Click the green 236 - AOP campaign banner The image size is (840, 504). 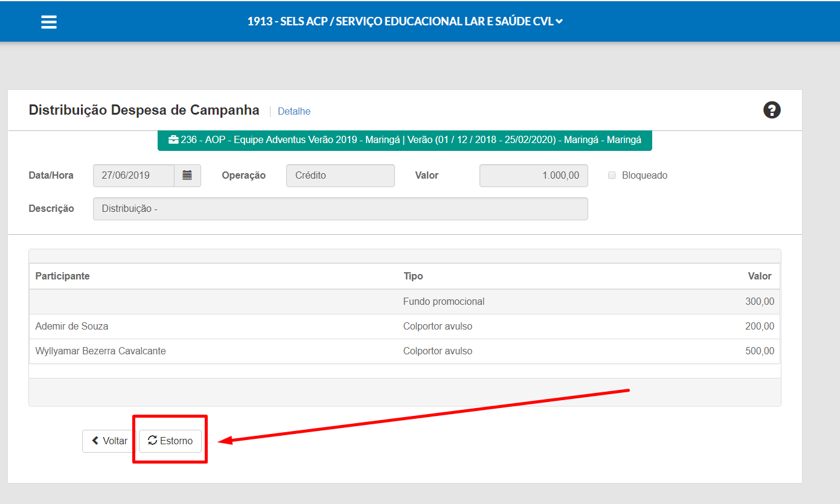405,140
